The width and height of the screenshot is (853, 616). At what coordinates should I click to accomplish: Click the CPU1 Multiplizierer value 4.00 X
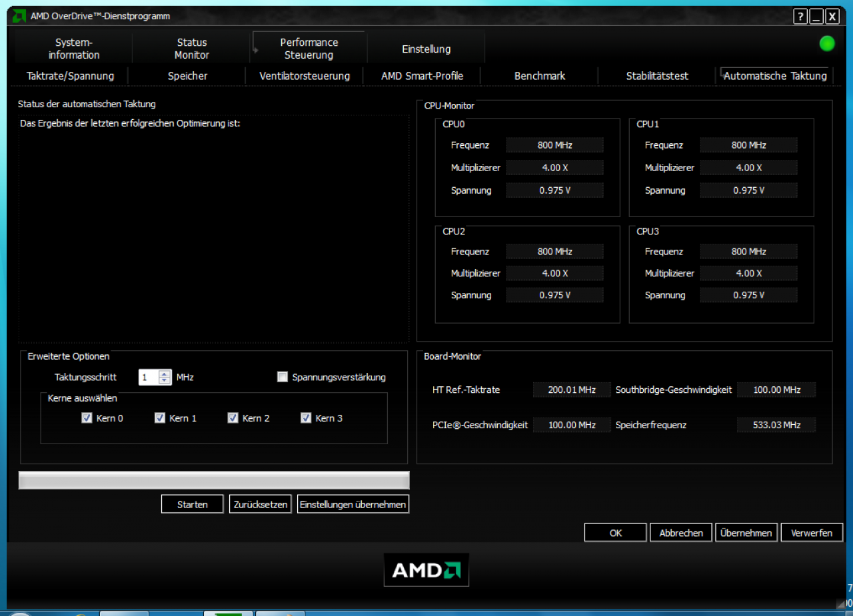748,168
